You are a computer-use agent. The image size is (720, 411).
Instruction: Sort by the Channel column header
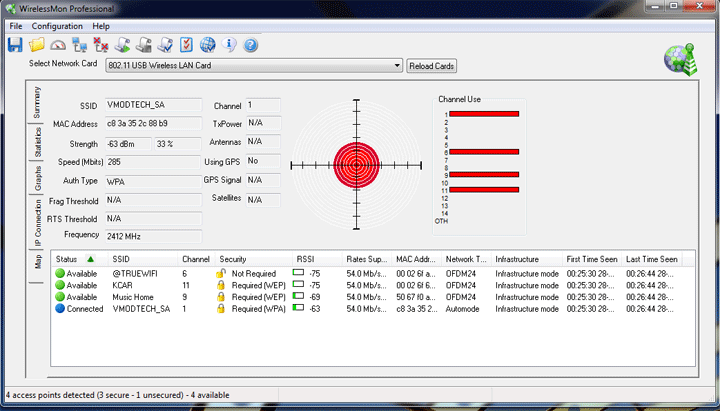pyautogui.click(x=196, y=259)
